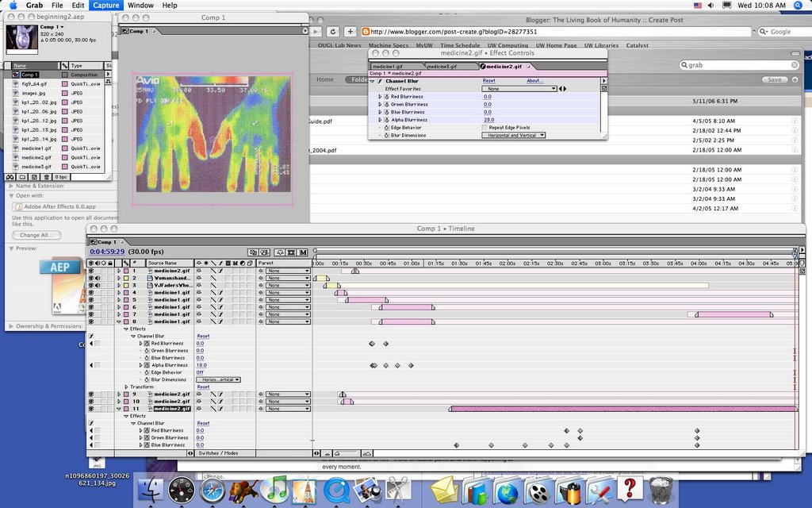Click the shy layers button in timeline

click(x=280, y=252)
